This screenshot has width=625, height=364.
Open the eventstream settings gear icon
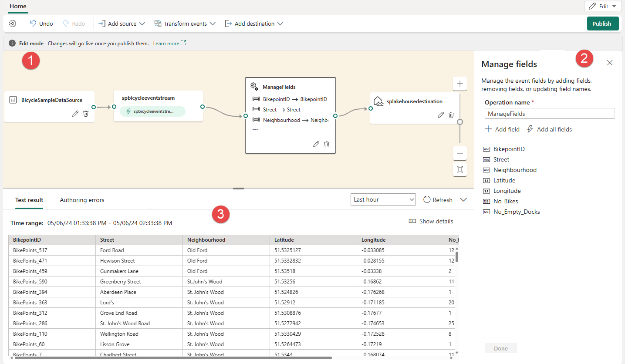click(x=13, y=24)
